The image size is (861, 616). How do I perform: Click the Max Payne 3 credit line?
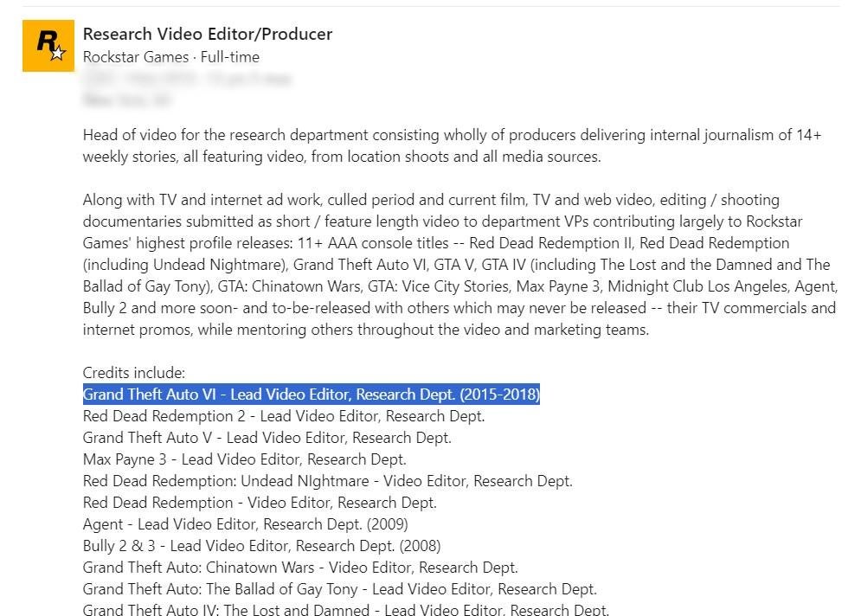(244, 459)
